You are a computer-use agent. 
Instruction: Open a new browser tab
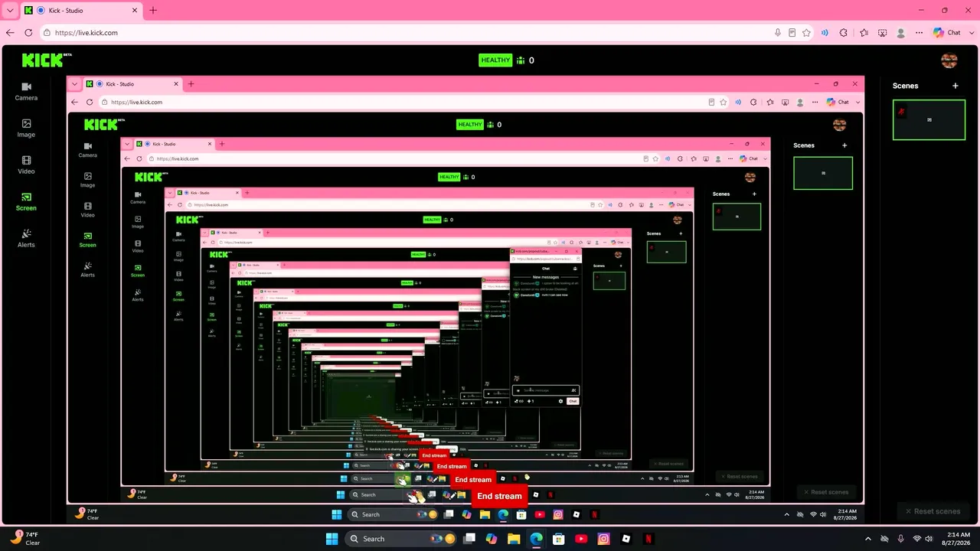point(153,11)
